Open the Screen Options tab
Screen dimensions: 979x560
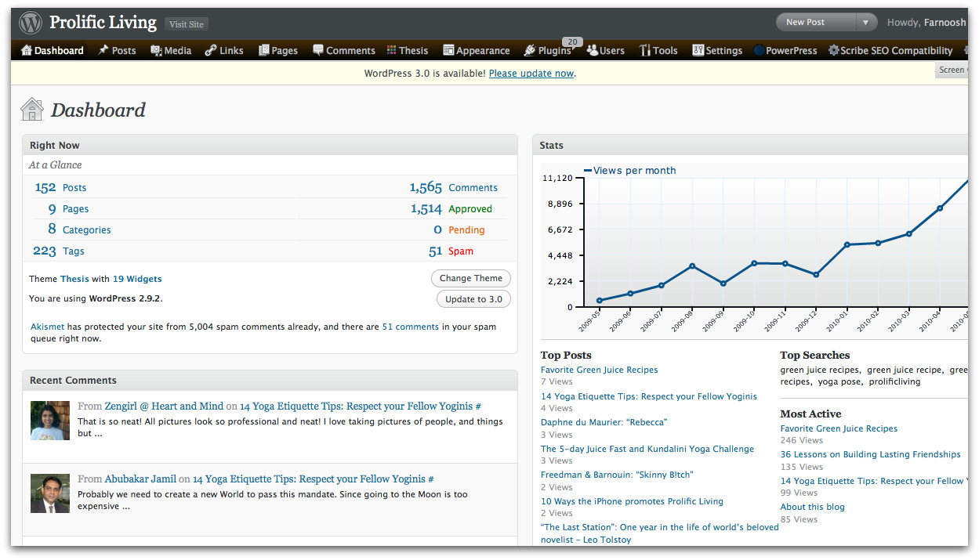pos(952,70)
